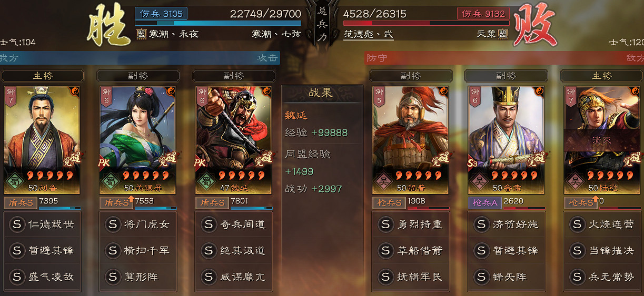Click 刘备's portrait card
644x296 pixels.
(x=42, y=140)
